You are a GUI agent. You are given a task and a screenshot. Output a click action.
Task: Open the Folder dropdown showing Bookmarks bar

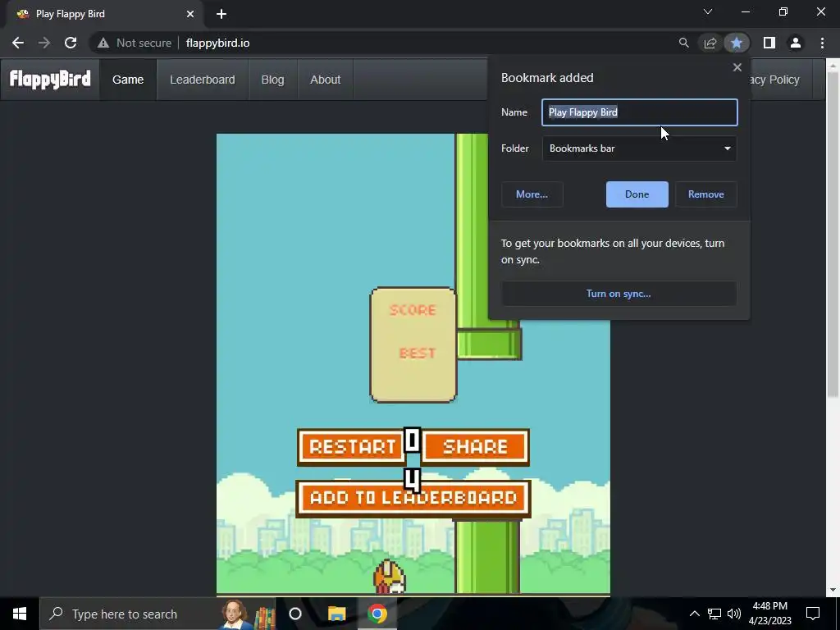pyautogui.click(x=640, y=148)
